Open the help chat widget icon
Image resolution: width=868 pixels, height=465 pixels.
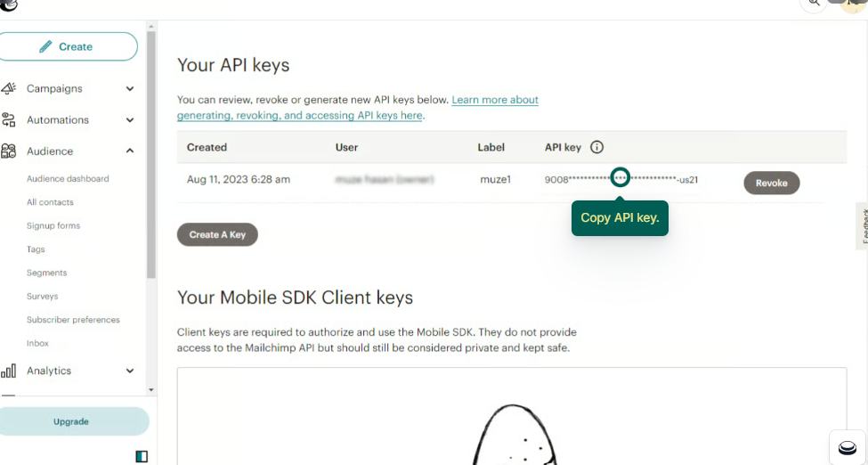click(847, 447)
